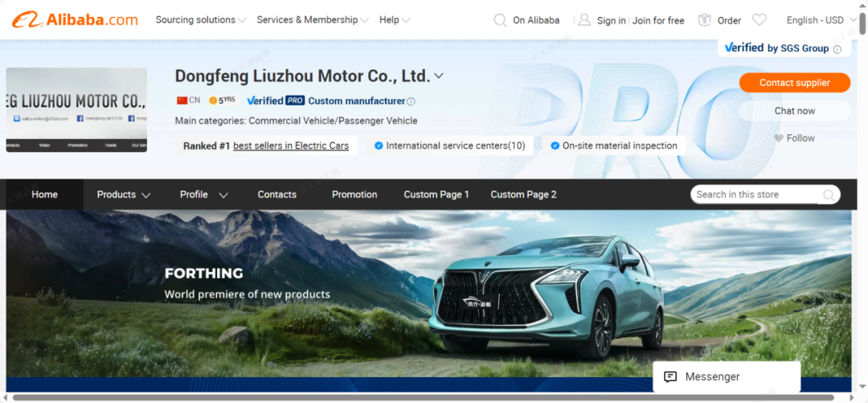Image resolution: width=868 pixels, height=403 pixels.
Task: Click the Custom manufacturer label
Action: point(357,101)
